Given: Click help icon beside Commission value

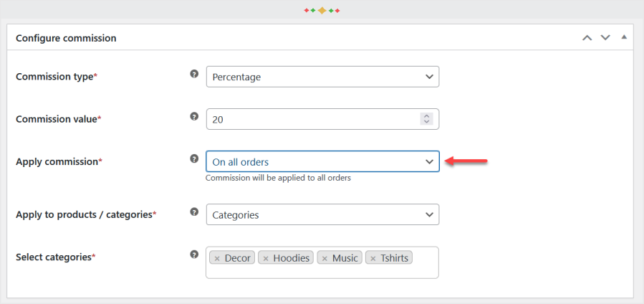Looking at the screenshot, I should coord(194,116).
